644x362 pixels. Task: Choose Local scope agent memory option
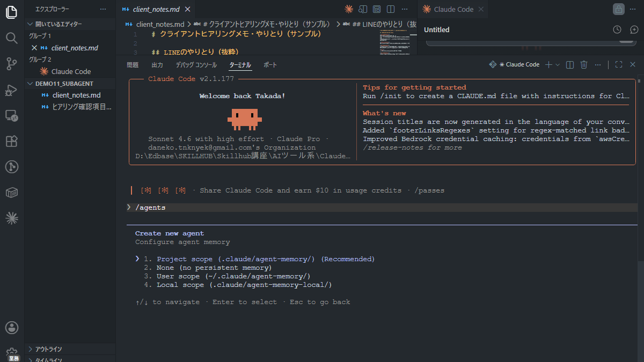[238, 285]
